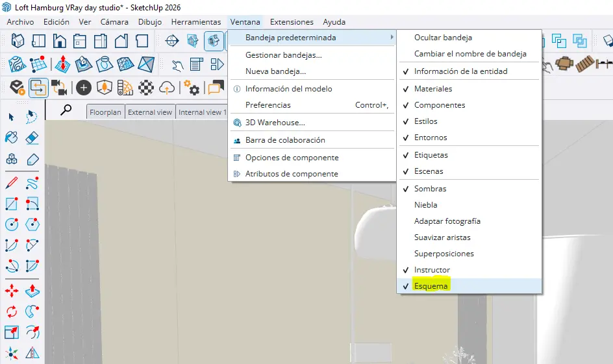Select the Polygon tool

(32, 224)
